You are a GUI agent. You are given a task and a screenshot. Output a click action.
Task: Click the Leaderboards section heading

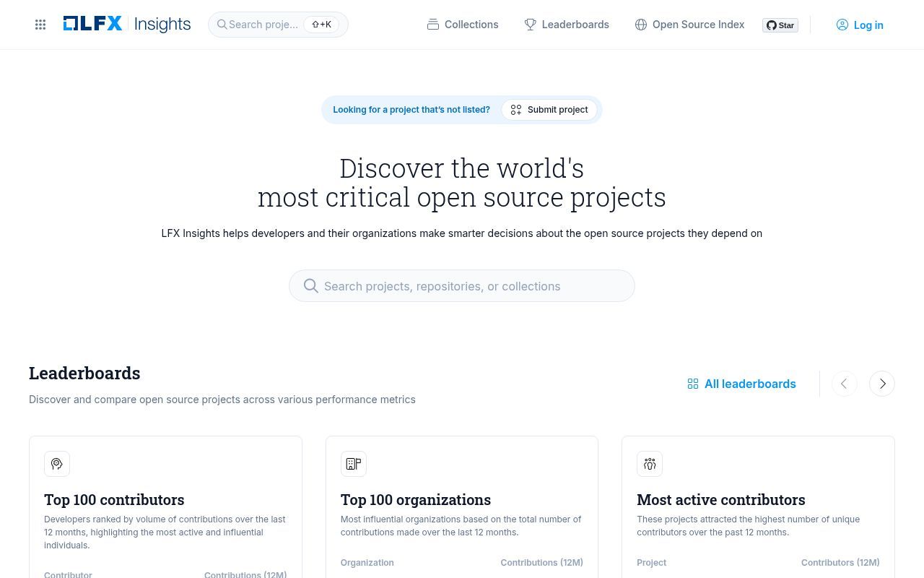click(84, 374)
